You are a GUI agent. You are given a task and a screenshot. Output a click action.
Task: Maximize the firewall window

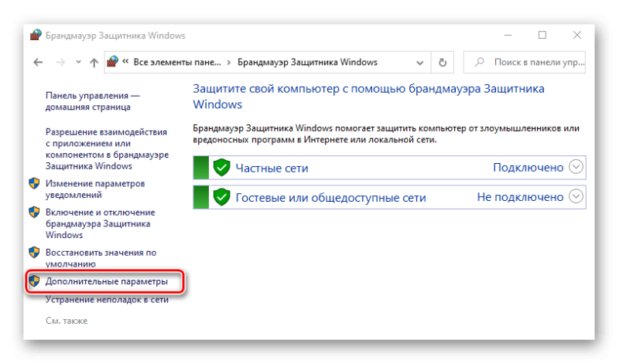[542, 35]
